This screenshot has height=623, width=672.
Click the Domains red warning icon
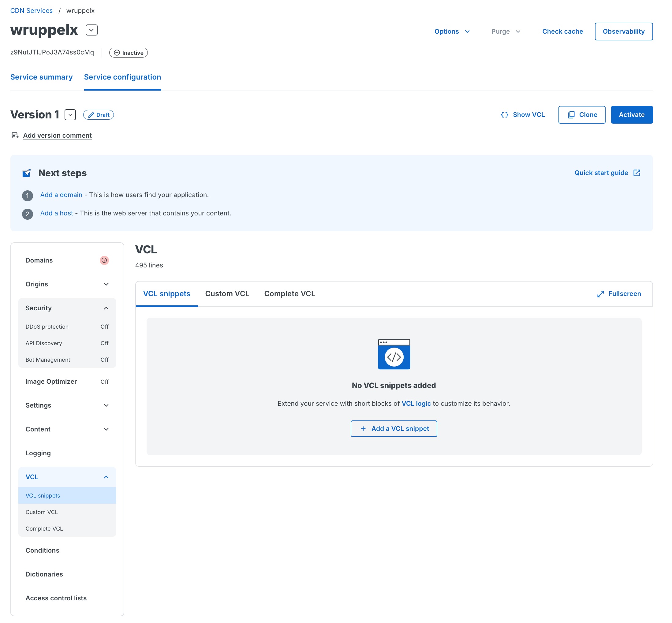pyautogui.click(x=104, y=260)
